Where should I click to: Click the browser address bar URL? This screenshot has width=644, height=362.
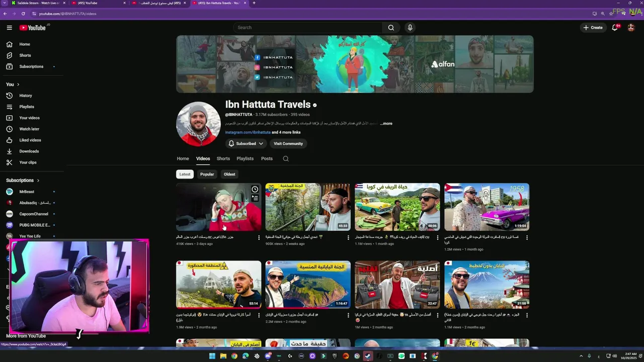[67, 14]
